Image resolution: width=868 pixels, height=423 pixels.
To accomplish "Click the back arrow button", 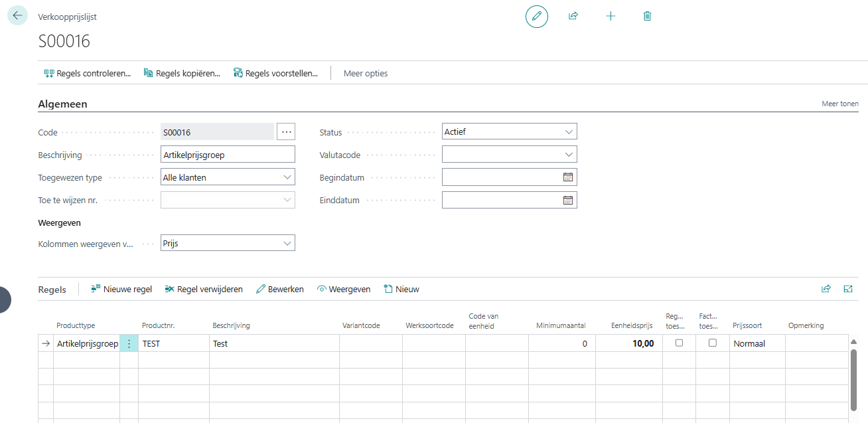I will [17, 15].
